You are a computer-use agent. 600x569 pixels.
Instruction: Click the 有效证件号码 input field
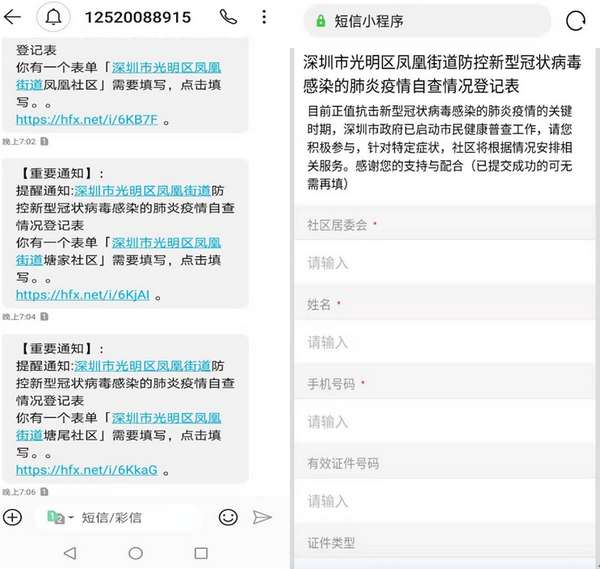pos(445,501)
